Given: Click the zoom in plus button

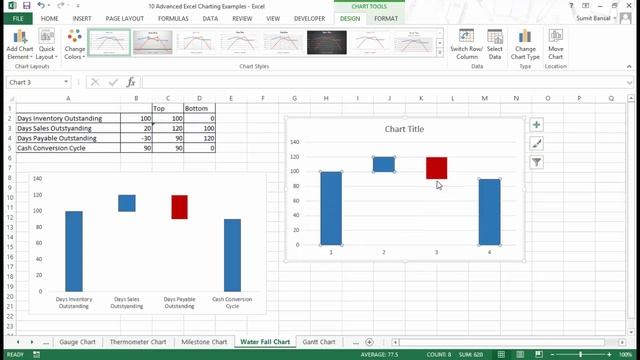Looking at the screenshot, I should tap(609, 355).
